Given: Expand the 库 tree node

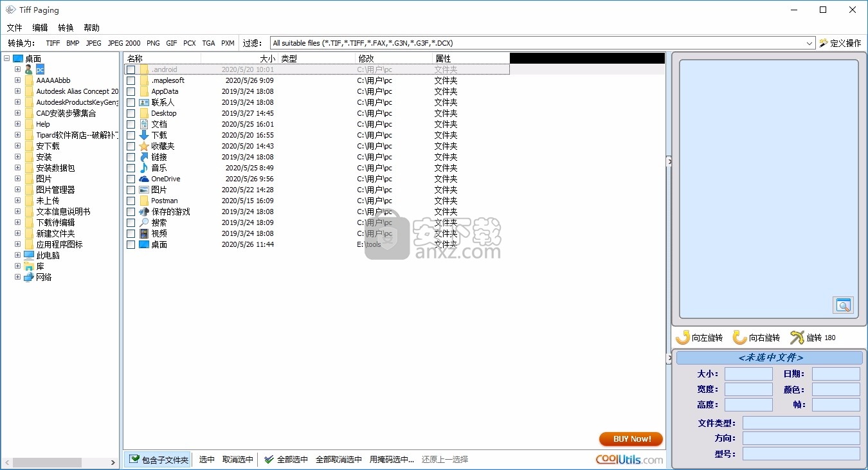Looking at the screenshot, I should pos(17,266).
